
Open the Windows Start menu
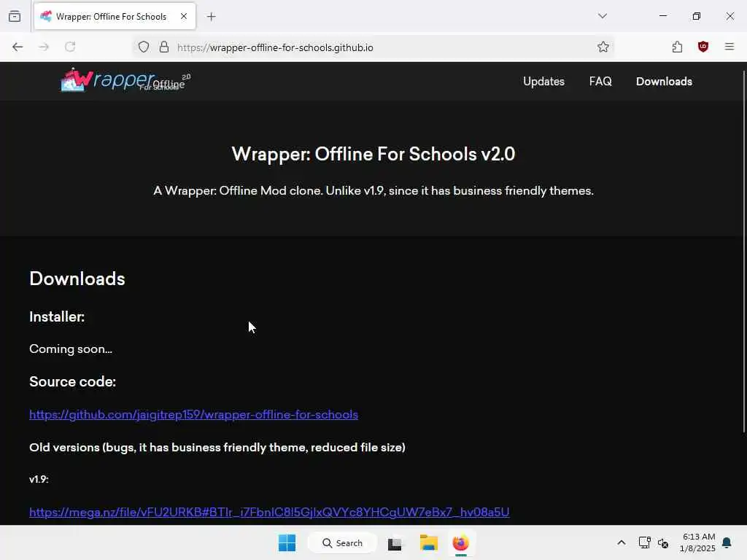(x=287, y=542)
